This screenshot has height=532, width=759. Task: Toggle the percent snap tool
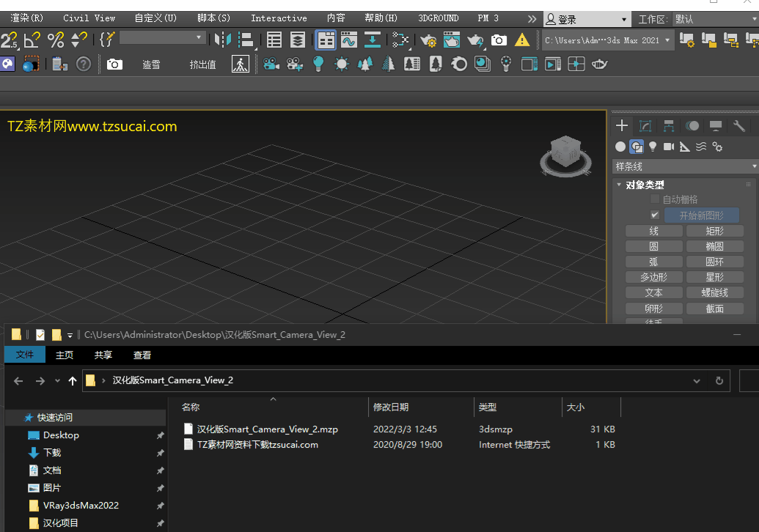point(56,40)
